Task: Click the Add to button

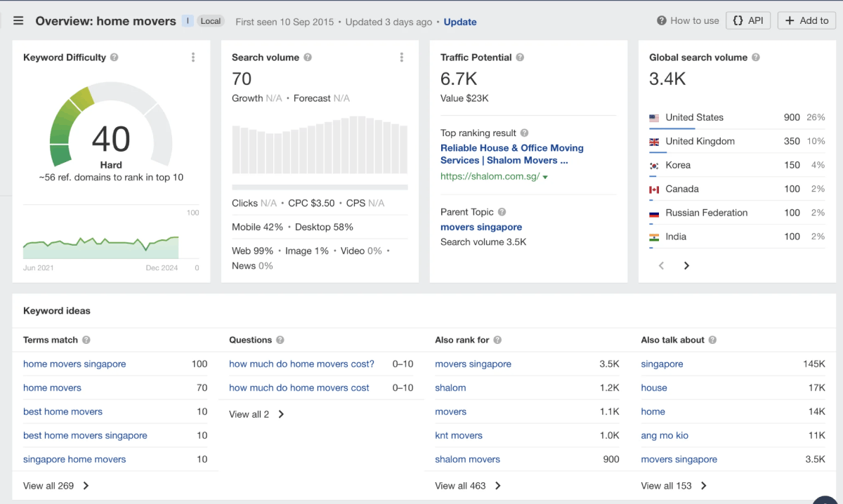Action: point(806,20)
